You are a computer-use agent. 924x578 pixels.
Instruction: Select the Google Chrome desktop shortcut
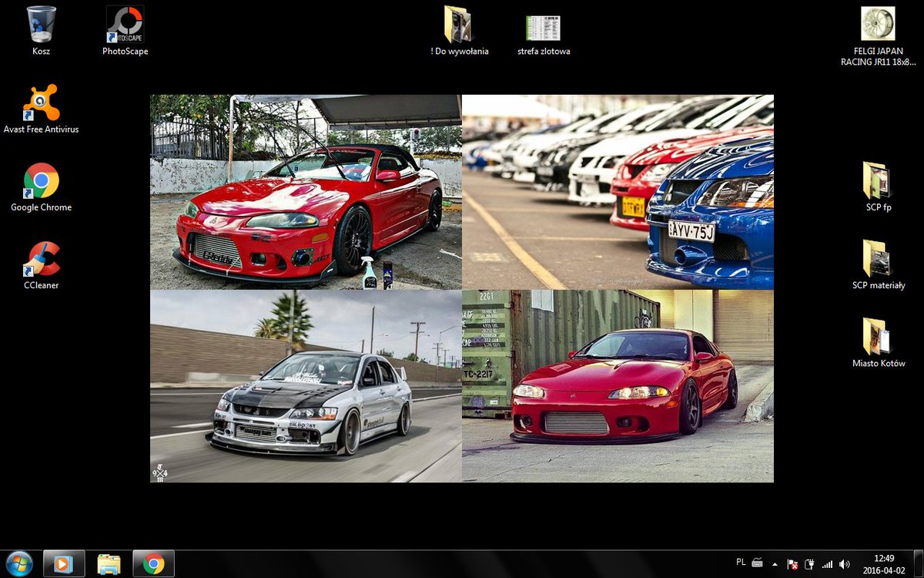tap(41, 187)
